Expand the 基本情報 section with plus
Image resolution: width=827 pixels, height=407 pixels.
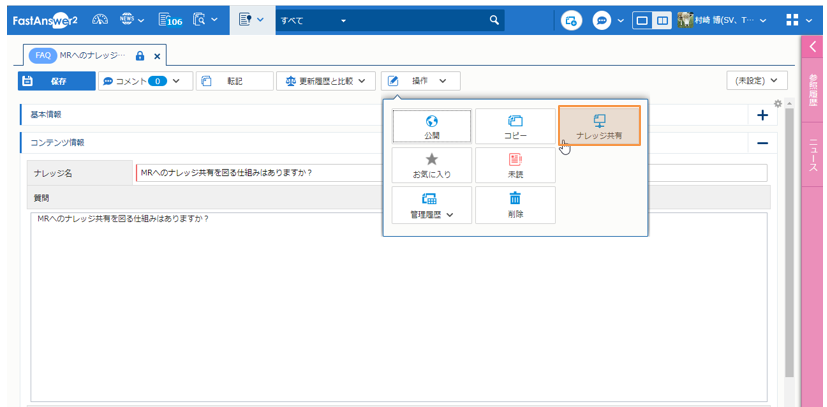pos(762,115)
